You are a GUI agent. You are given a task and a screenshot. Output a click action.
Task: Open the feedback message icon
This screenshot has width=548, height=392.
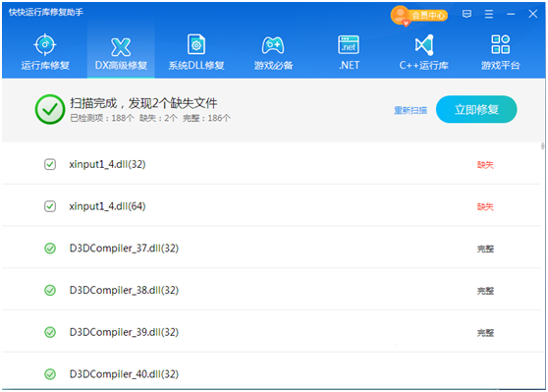tap(466, 14)
